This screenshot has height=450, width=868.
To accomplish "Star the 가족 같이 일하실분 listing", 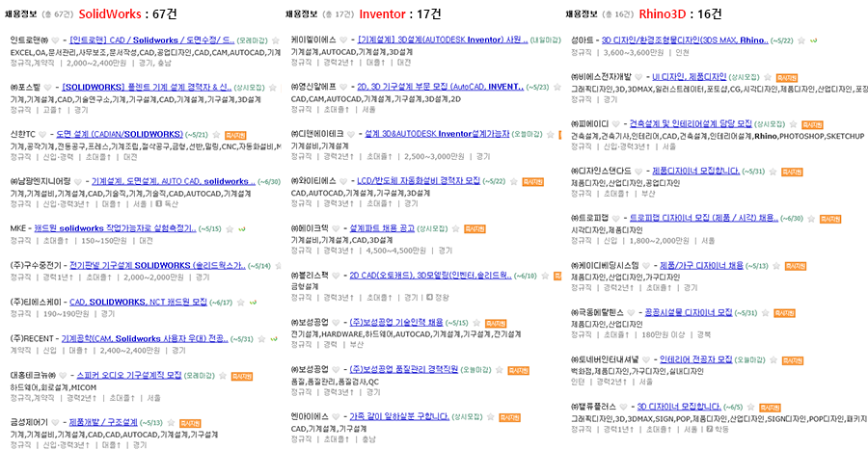I will pos(491,417).
